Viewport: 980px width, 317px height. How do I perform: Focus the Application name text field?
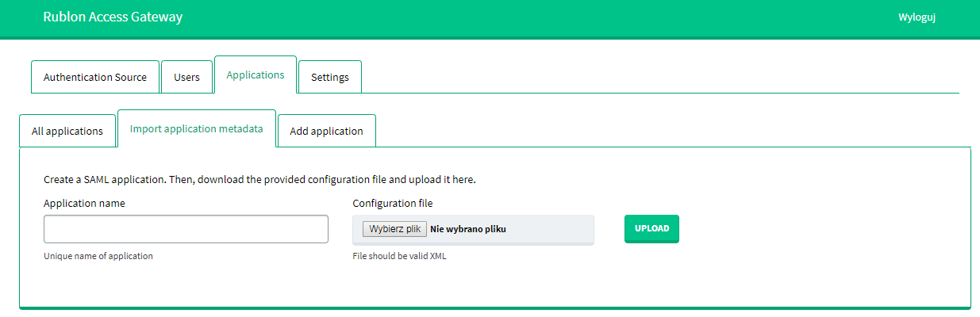click(186, 229)
